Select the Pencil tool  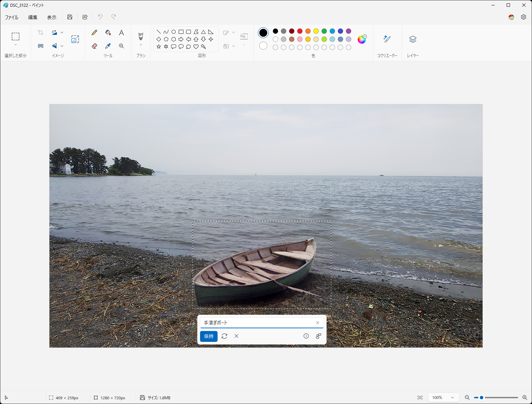[x=94, y=32]
